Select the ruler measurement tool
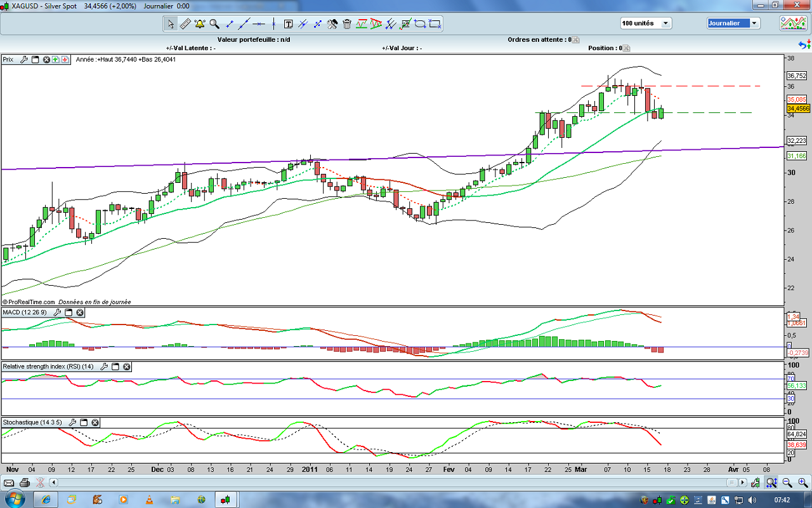Screen dimensions: 812x508 (185, 24)
